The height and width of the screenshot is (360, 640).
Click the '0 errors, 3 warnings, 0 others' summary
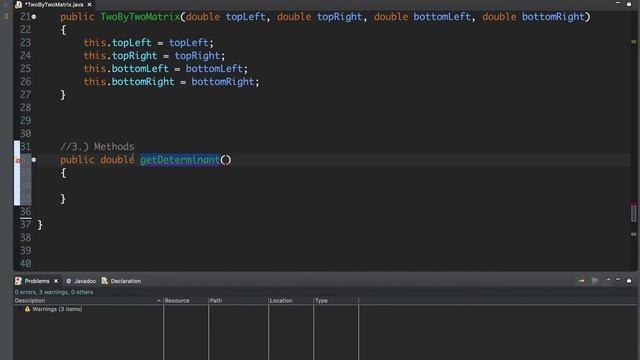click(x=53, y=292)
